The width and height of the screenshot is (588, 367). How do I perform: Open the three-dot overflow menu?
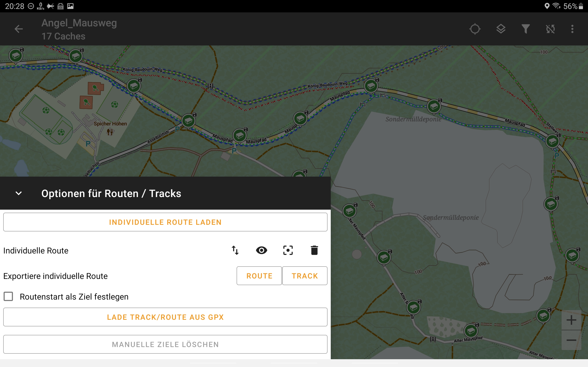(x=572, y=29)
